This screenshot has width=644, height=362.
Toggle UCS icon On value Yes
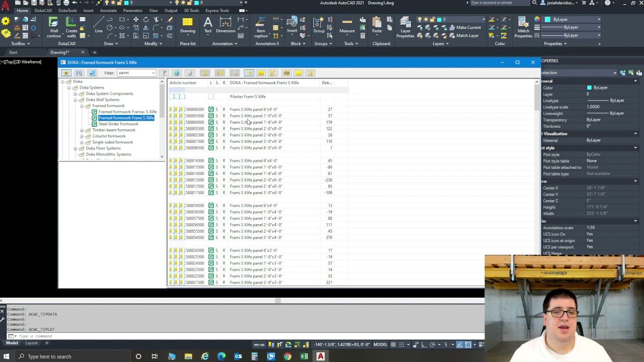(x=590, y=234)
